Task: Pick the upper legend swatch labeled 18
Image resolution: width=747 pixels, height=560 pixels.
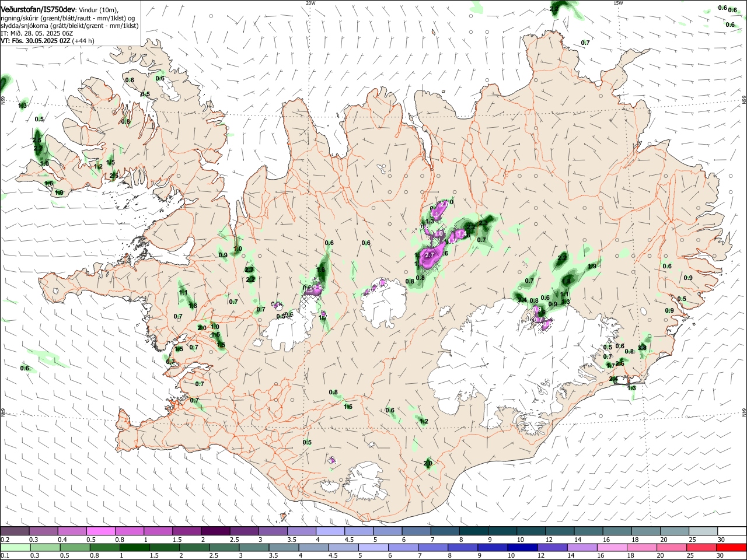Action: [x=647, y=531]
